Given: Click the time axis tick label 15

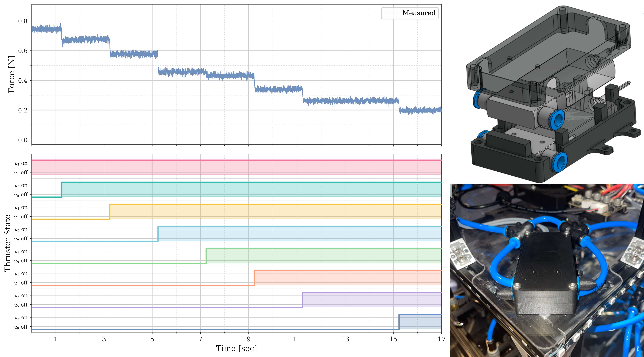Looking at the screenshot, I should (393, 339).
